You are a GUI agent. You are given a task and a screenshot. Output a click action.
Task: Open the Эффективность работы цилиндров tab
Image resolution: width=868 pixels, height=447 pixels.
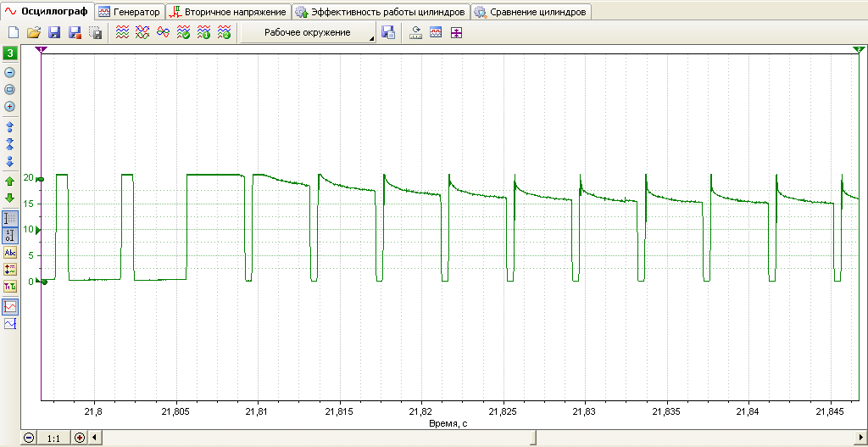click(x=381, y=12)
